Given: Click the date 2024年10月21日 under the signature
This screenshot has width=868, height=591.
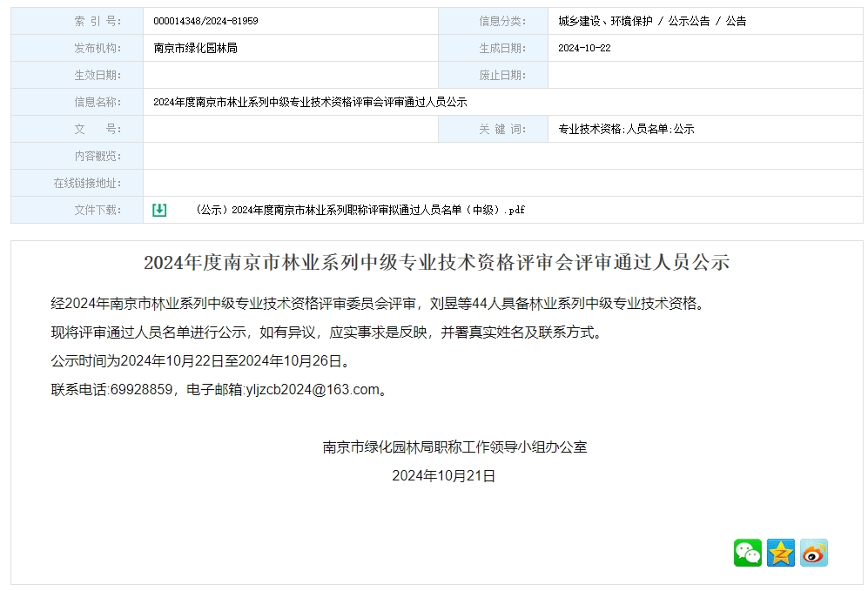Looking at the screenshot, I should 443,475.
